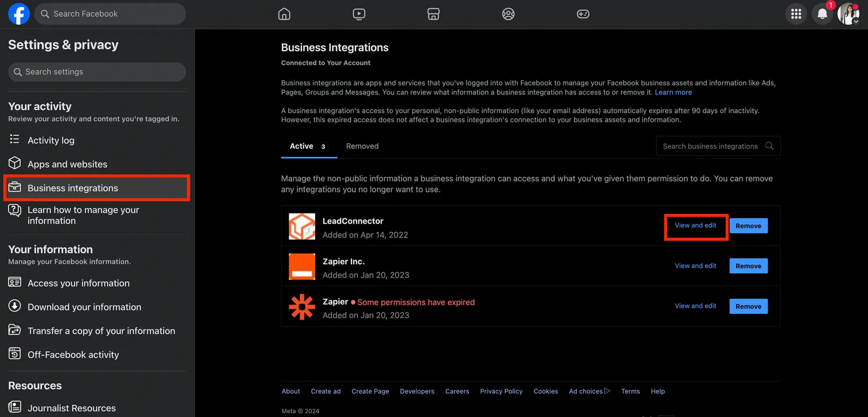The image size is (868, 417).
Task: Remove the LeadConnector integration
Action: pos(749,226)
